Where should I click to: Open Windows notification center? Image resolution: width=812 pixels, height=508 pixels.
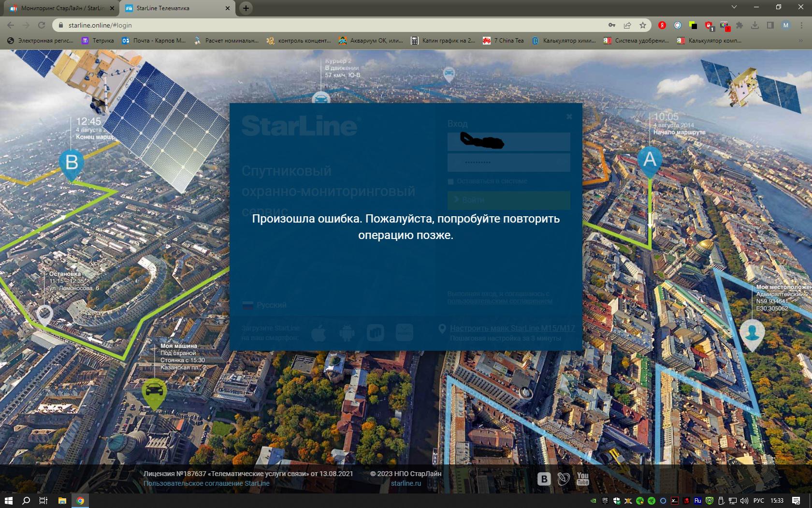[x=796, y=501]
